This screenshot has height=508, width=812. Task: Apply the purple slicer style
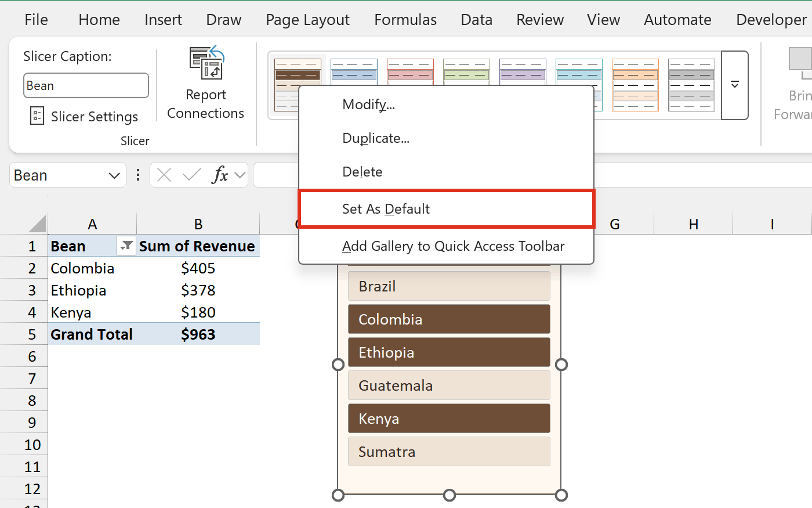tap(523, 72)
